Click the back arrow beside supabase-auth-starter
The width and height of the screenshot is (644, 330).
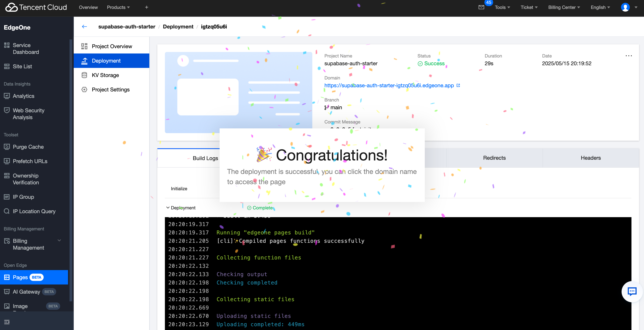pos(84,27)
